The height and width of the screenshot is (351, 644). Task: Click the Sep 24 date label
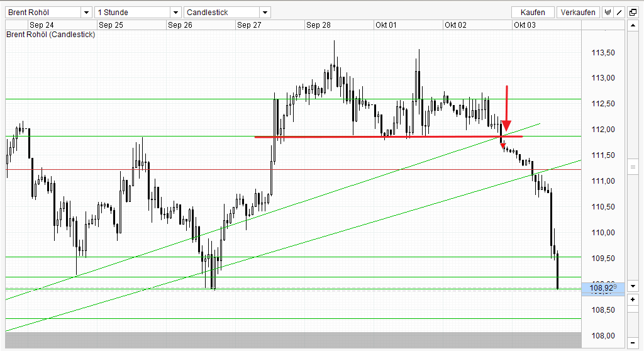click(42, 25)
